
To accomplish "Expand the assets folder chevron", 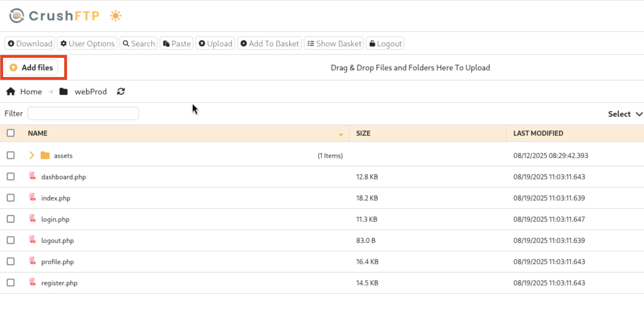I will (32, 156).
